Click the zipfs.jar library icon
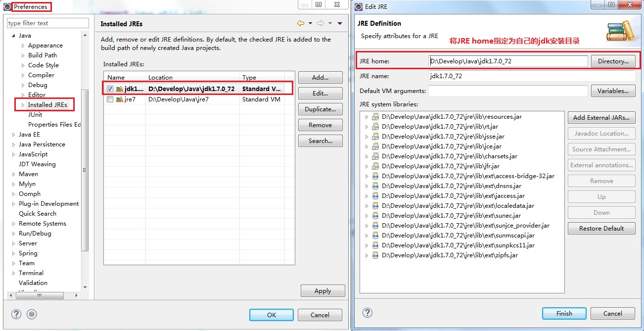This screenshot has width=644, height=331. pos(375,255)
